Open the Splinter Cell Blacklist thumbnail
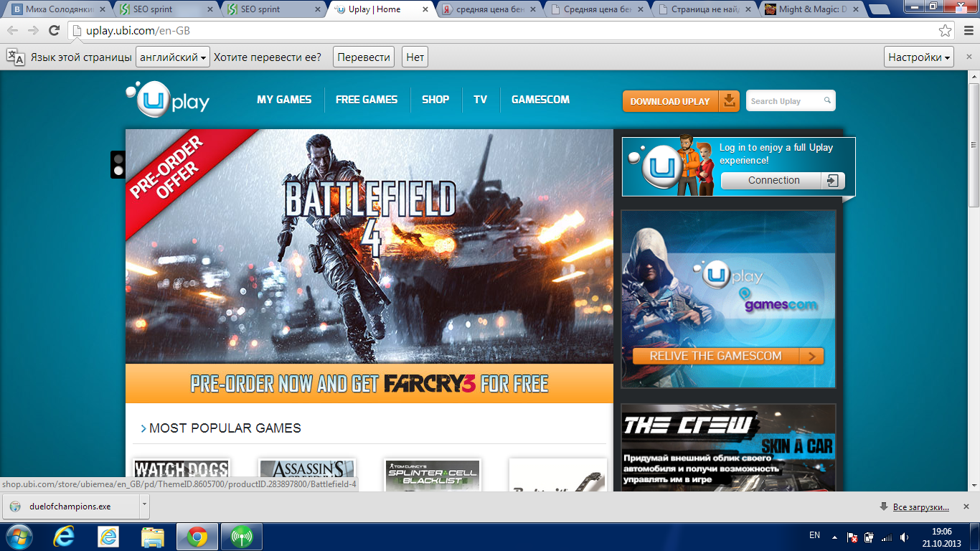Screen dimensions: 980x551 [x=433, y=474]
